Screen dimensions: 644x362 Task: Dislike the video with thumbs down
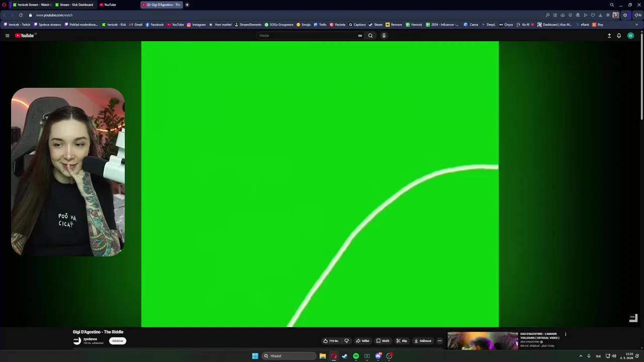point(346,341)
